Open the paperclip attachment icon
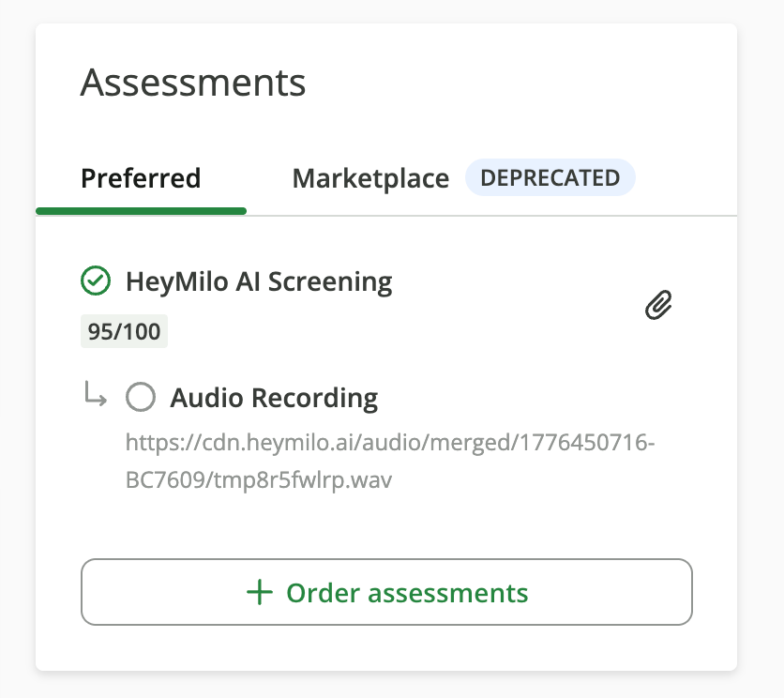Screen dimensions: 784x698 pos(658,305)
